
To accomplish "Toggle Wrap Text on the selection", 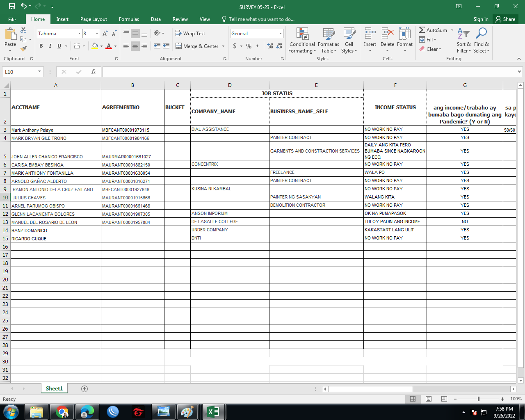I will click(x=190, y=34).
